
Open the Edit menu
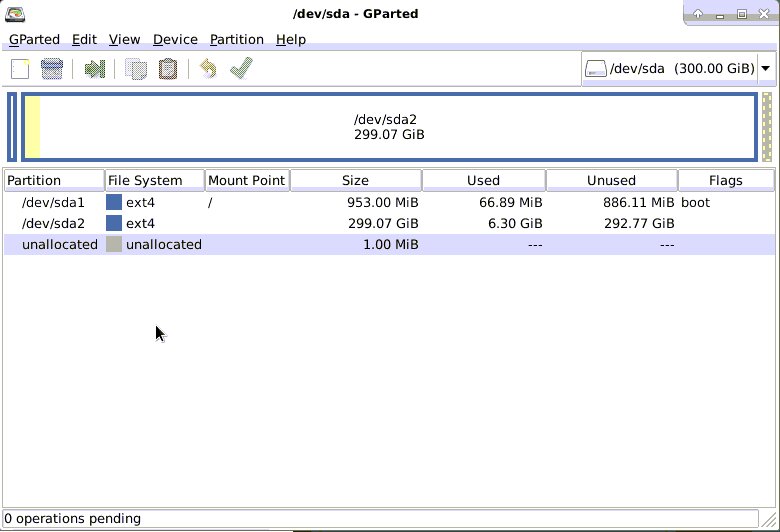84,39
